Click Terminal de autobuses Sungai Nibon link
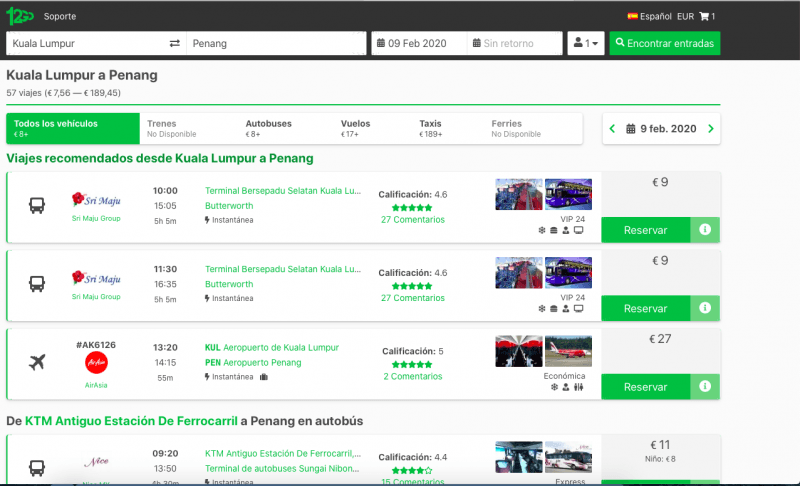Screen dimensions: 800x486 pyautogui.click(x=282, y=469)
